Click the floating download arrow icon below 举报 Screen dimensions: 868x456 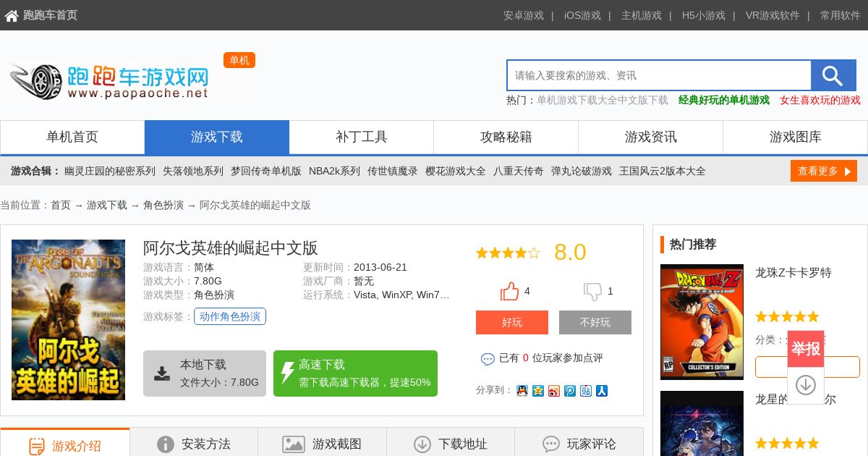(x=806, y=385)
